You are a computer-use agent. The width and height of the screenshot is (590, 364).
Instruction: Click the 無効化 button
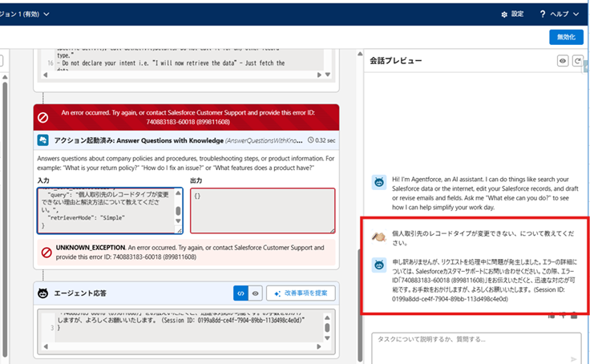(x=566, y=37)
